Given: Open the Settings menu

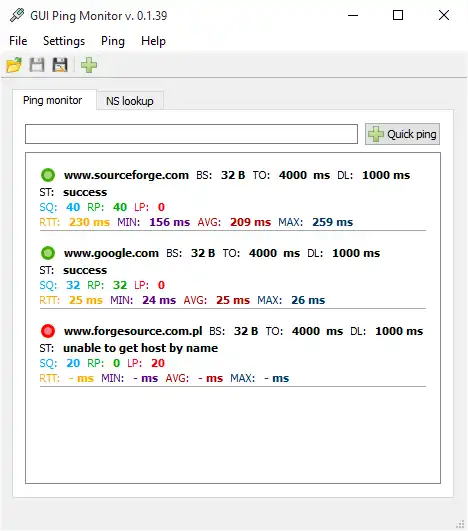Looking at the screenshot, I should 64,41.
